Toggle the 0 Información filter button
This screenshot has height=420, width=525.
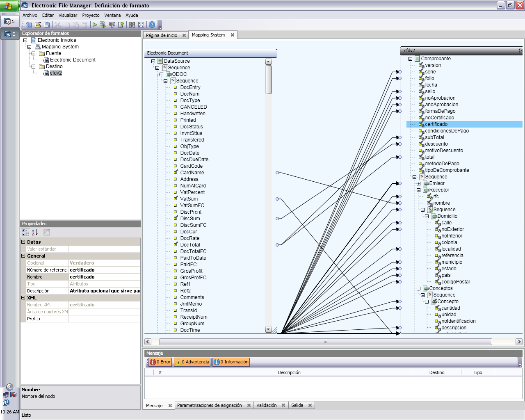point(231,362)
